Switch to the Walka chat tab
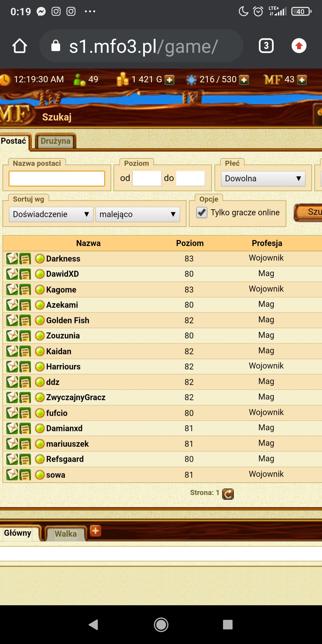Image resolution: width=322 pixels, height=644 pixels. pyautogui.click(x=66, y=533)
